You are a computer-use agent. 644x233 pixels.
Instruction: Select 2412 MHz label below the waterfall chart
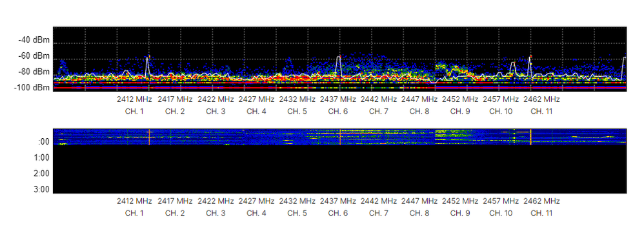(x=134, y=201)
